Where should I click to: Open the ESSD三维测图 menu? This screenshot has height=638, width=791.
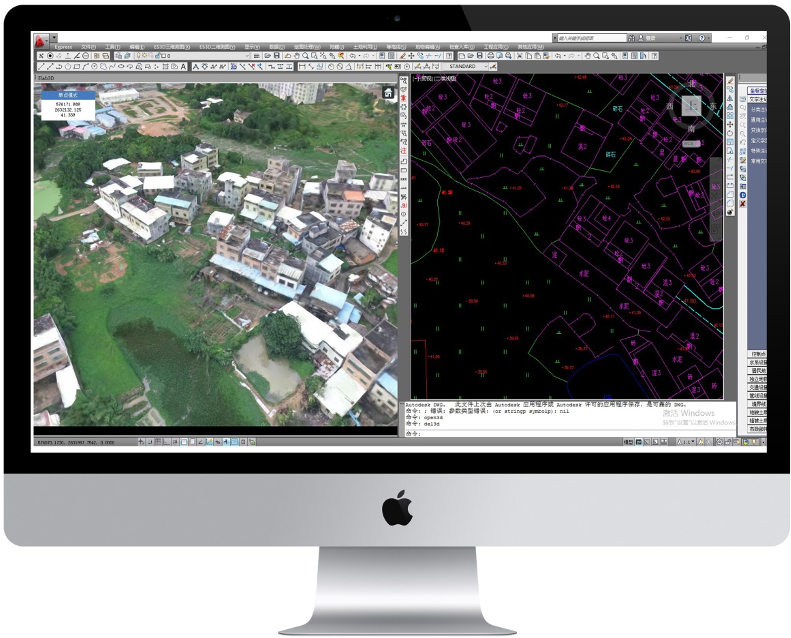click(172, 47)
